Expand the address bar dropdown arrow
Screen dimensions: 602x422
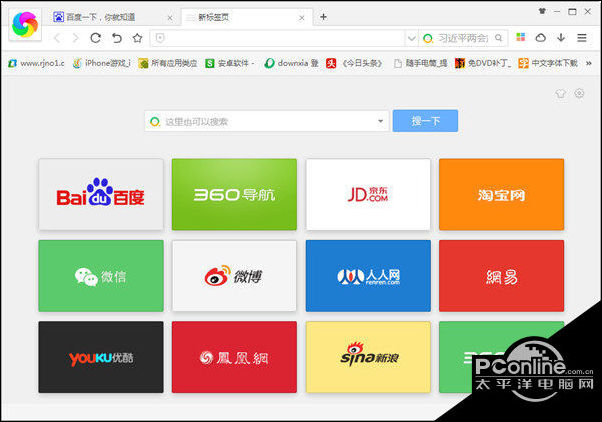pos(410,38)
